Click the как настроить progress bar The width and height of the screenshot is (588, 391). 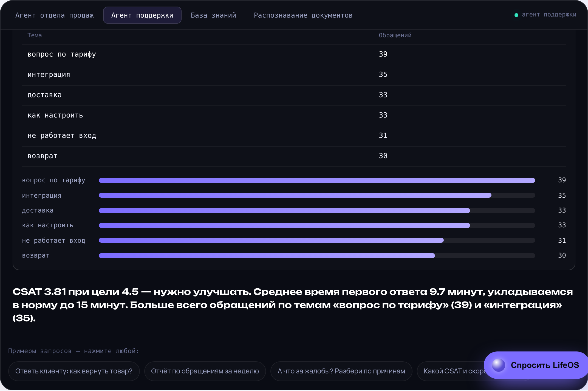(317, 225)
